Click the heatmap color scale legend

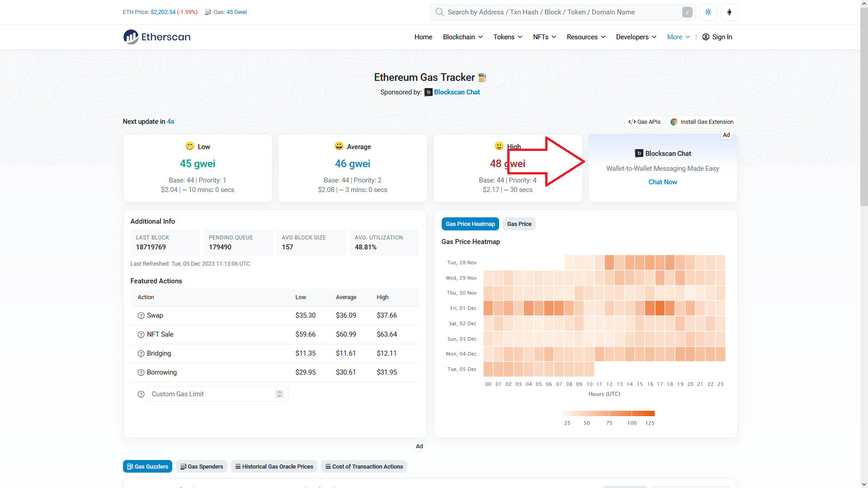(x=609, y=413)
